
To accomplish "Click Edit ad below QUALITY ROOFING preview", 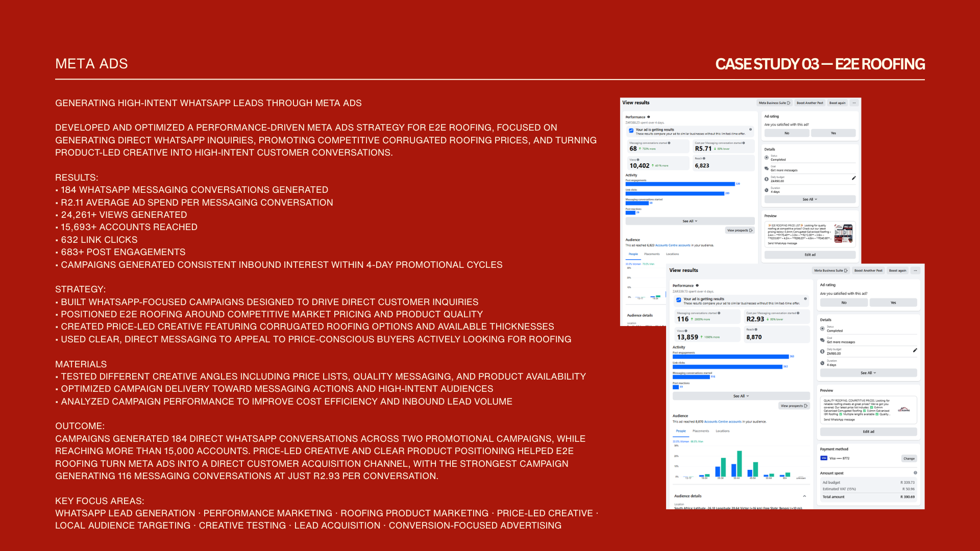I will click(x=868, y=432).
